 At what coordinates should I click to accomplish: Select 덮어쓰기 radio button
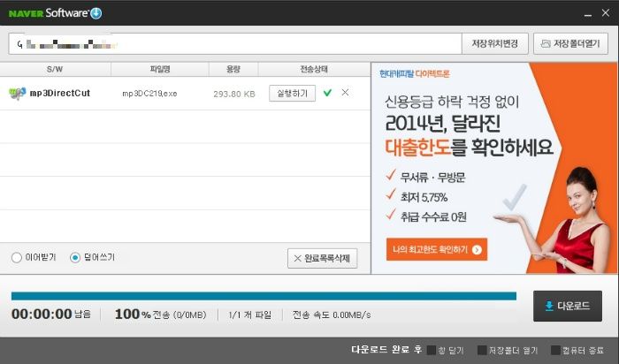tap(75, 258)
